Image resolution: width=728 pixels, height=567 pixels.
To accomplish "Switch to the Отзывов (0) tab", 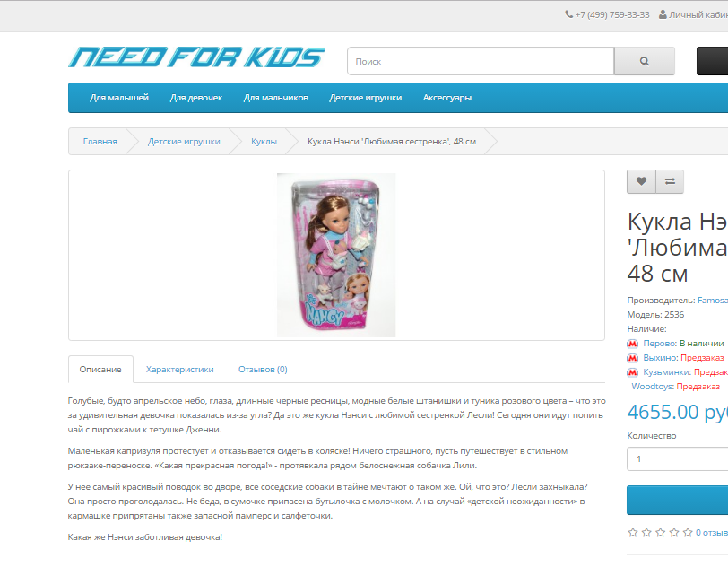I will [263, 370].
